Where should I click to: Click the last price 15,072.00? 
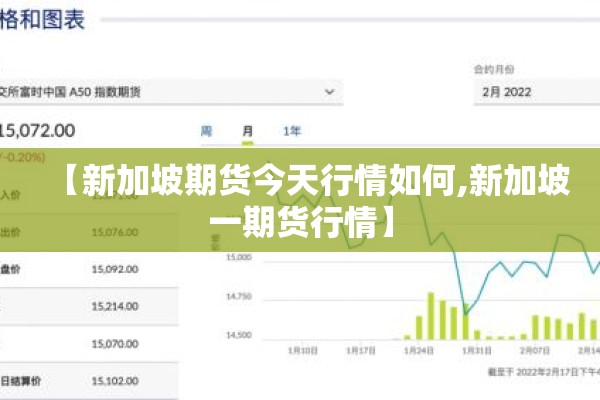click(x=37, y=131)
